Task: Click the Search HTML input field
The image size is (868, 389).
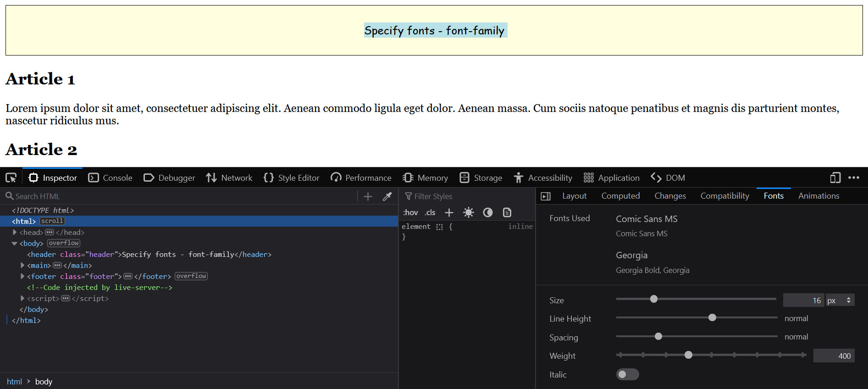Action: [x=183, y=196]
